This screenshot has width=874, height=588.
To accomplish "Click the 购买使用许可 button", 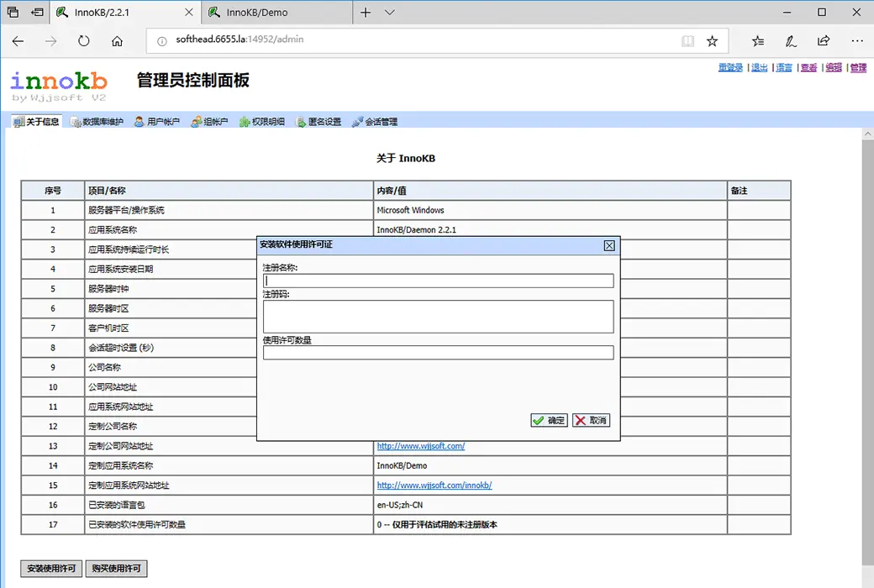I will (x=117, y=569).
